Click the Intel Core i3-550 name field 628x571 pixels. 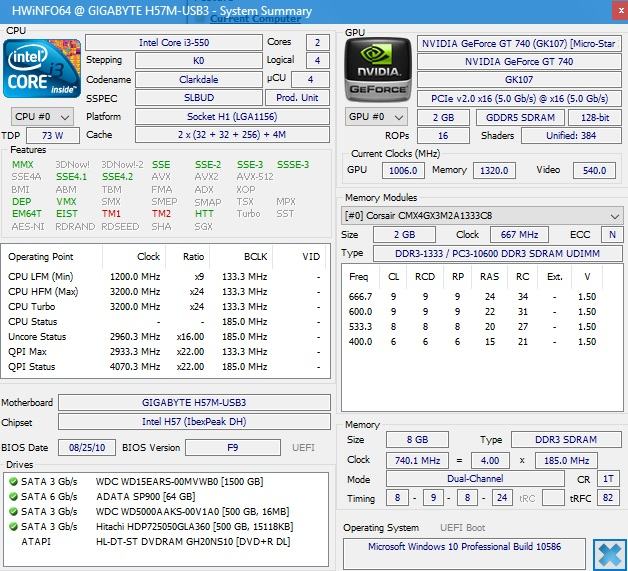(x=174, y=42)
